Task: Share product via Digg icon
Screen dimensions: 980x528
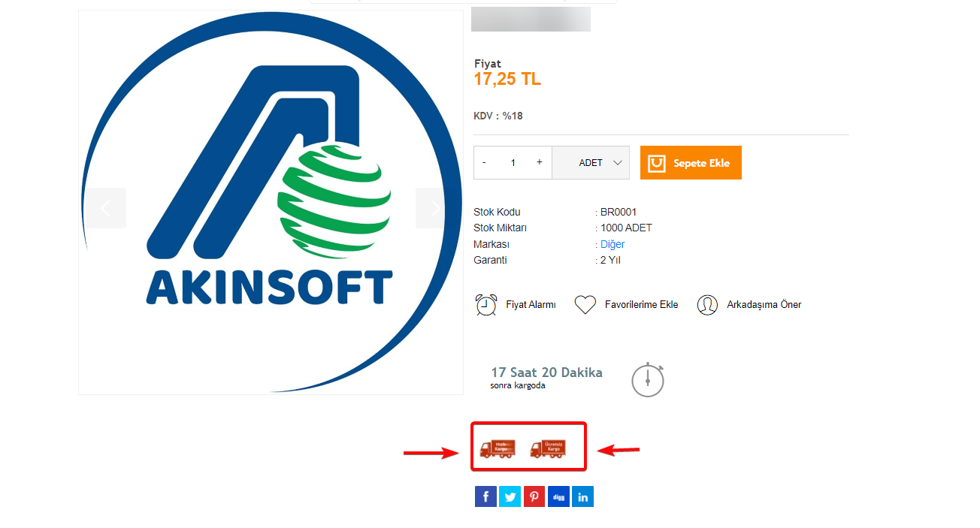Action: (558, 496)
